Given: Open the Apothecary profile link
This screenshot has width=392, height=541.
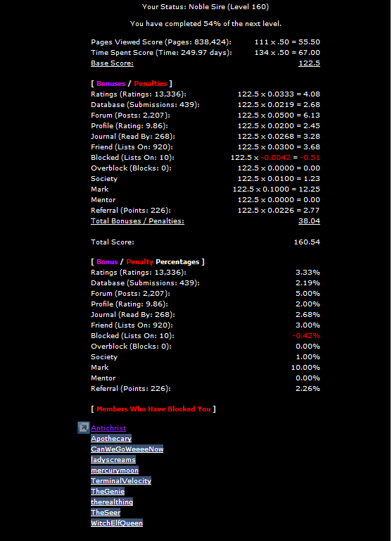Looking at the screenshot, I should [111, 439].
